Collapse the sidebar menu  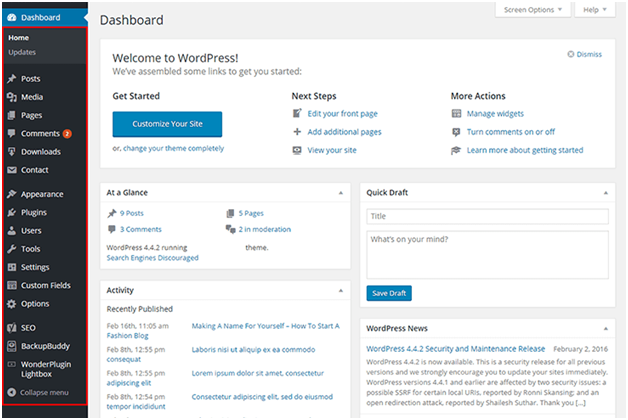(x=38, y=392)
